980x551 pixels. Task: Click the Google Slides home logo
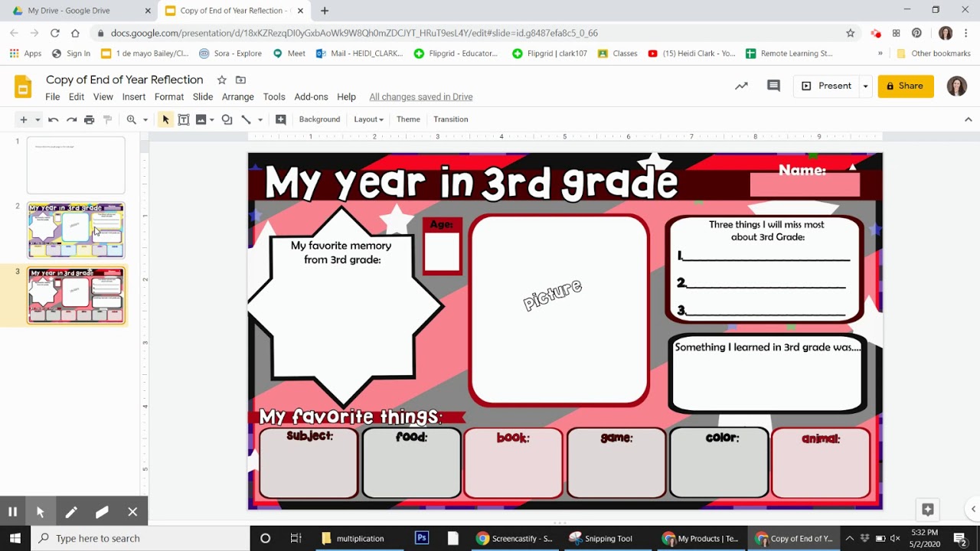23,86
